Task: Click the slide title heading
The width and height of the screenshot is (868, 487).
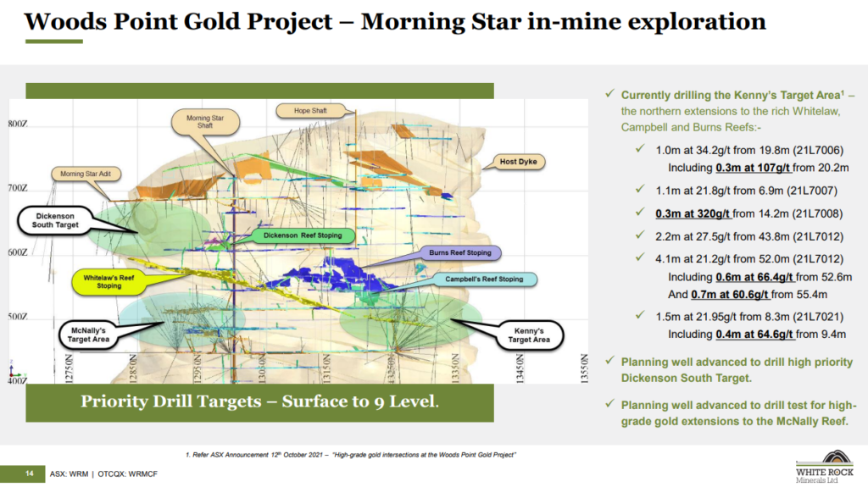Action: click(x=395, y=21)
